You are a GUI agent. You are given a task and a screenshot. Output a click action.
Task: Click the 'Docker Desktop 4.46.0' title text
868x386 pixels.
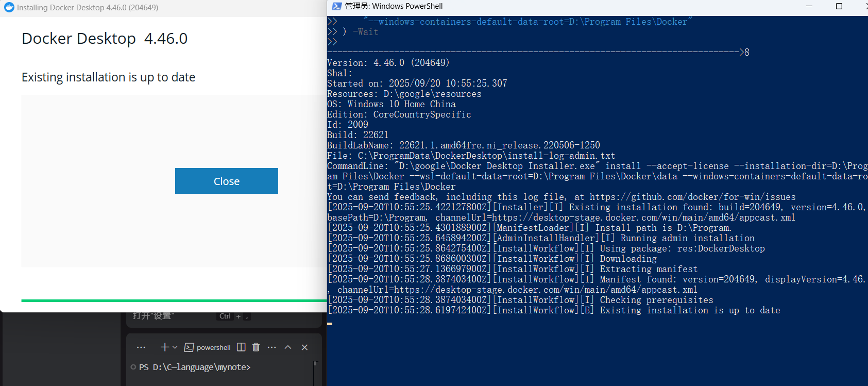[x=105, y=39]
